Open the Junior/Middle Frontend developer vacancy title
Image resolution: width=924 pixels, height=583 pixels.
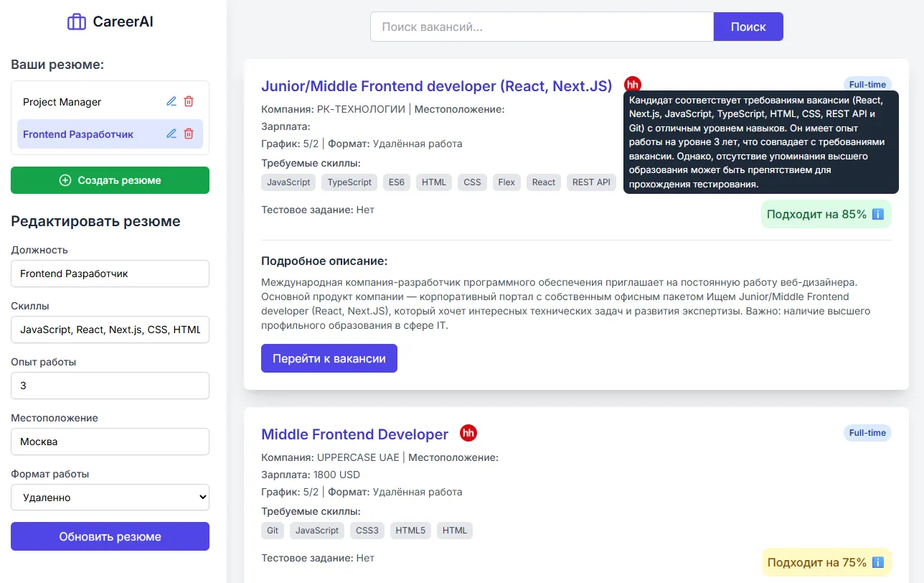pos(438,85)
